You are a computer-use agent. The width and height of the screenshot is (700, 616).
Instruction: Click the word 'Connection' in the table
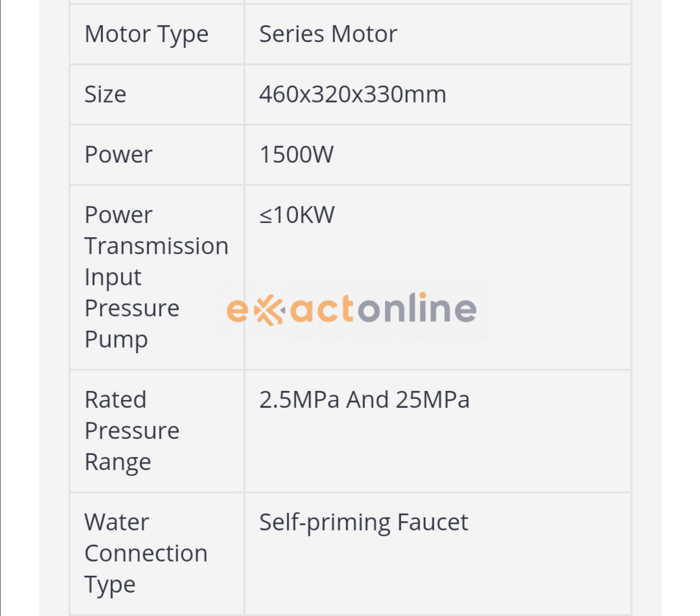coord(146,553)
